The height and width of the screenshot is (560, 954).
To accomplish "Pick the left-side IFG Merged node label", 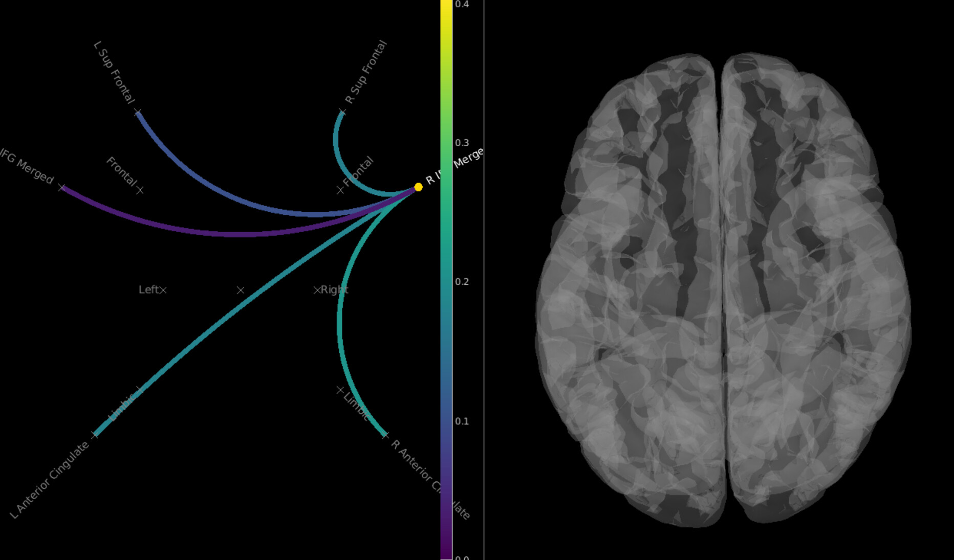I will pyautogui.click(x=27, y=166).
